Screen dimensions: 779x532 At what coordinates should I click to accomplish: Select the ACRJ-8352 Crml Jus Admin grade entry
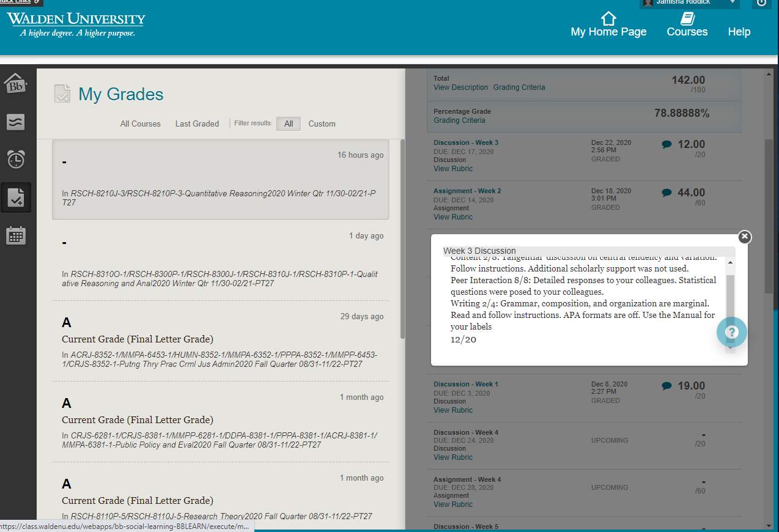221,341
